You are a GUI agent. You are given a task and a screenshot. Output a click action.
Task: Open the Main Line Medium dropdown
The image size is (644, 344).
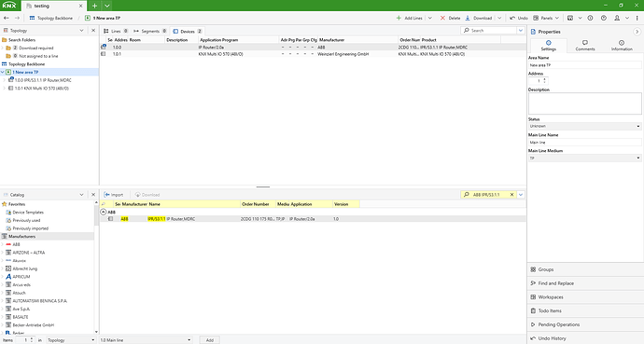585,158
